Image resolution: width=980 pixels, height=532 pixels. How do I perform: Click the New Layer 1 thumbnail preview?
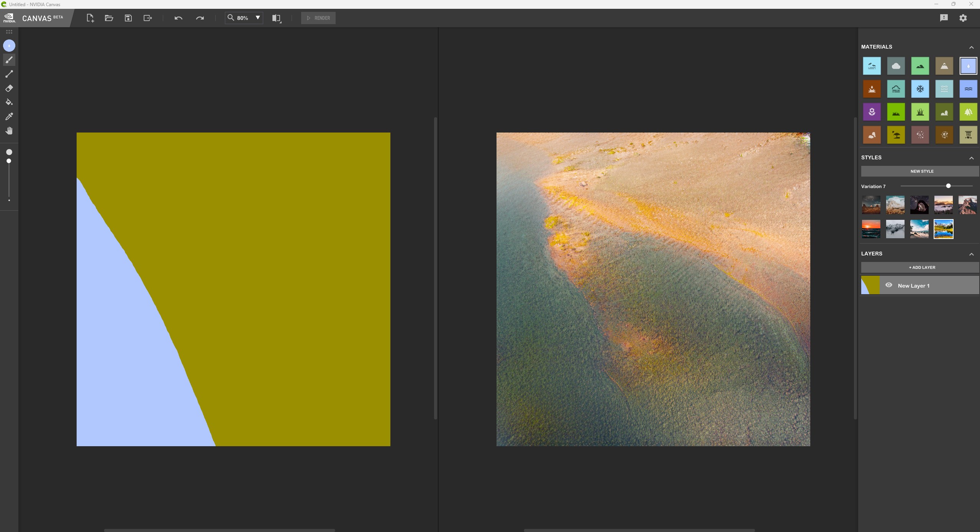pos(870,285)
